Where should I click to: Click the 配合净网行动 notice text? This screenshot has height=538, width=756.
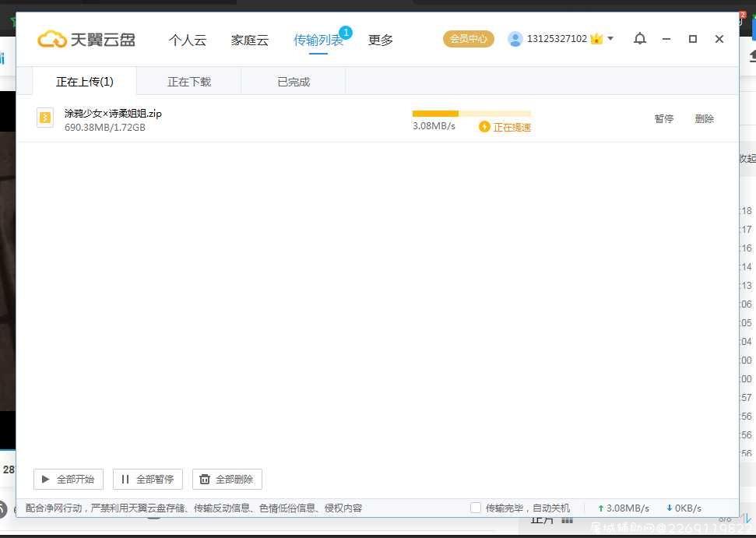tap(193, 508)
